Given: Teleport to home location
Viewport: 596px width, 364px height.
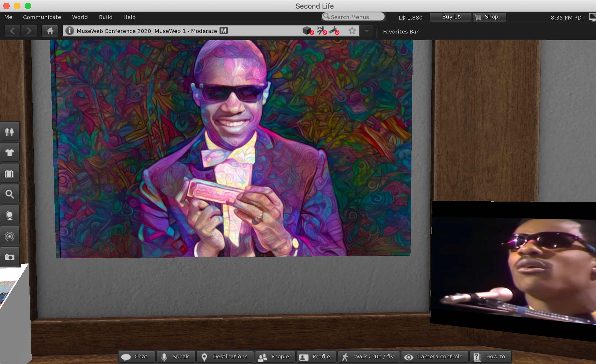Looking at the screenshot, I should tap(50, 31).
